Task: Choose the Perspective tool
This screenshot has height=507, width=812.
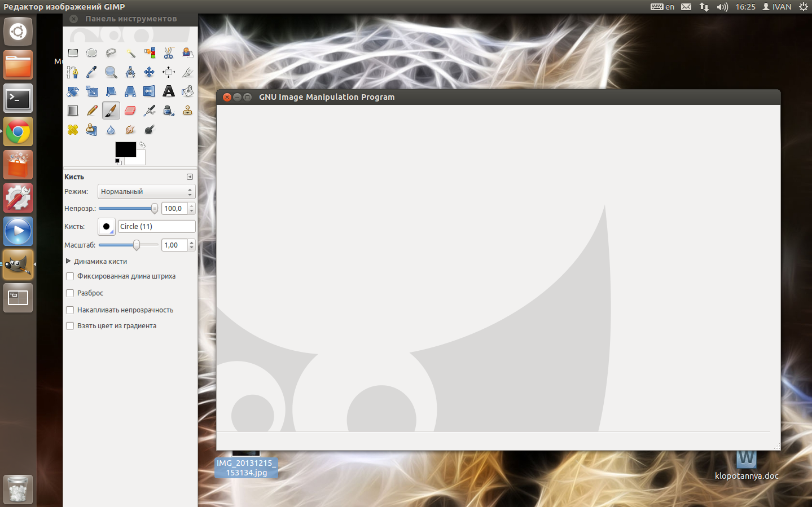Action: tap(130, 91)
